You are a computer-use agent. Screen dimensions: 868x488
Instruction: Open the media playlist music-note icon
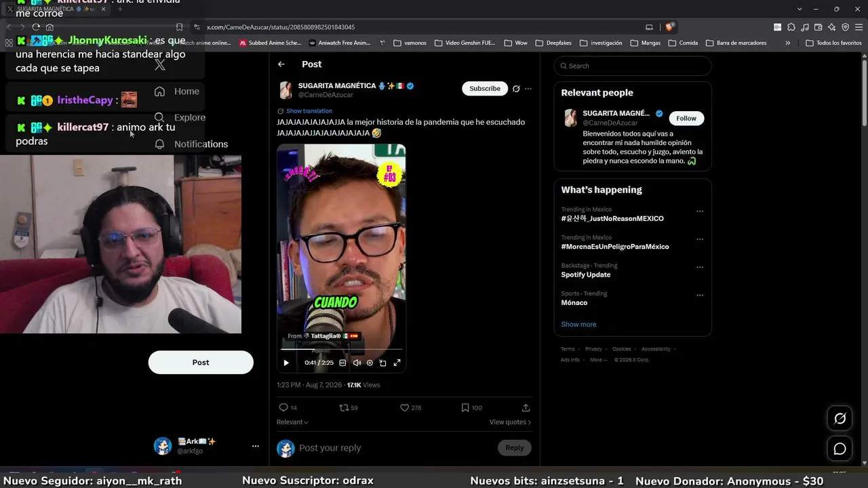(x=804, y=27)
